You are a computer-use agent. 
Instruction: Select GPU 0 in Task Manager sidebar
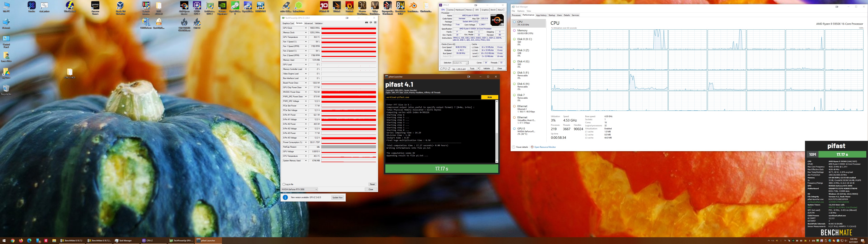[x=528, y=131]
